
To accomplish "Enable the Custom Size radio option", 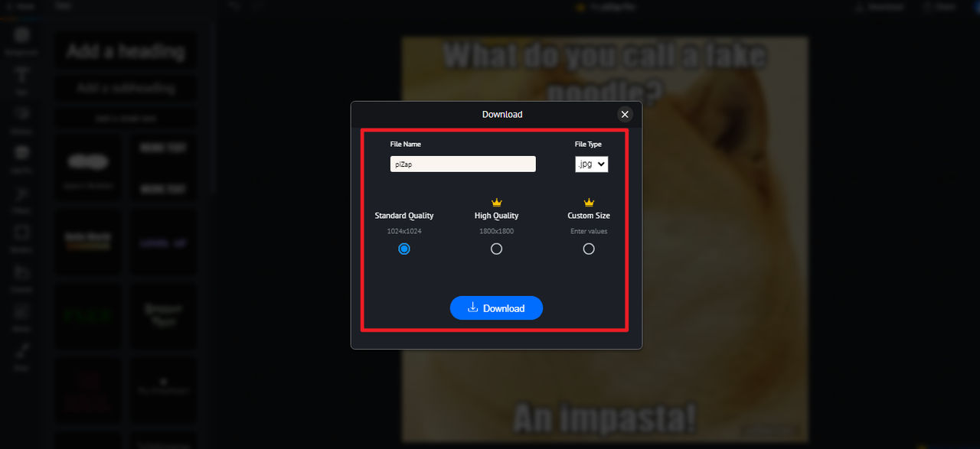I will [589, 249].
